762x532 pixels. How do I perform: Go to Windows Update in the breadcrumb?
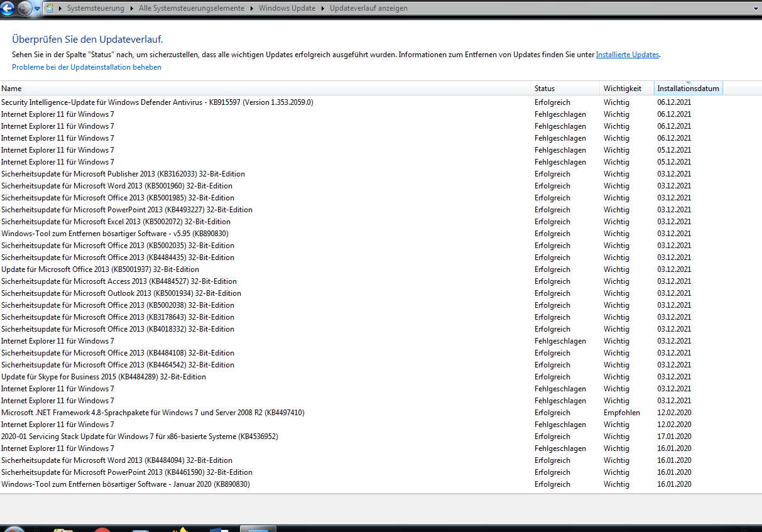(288, 8)
